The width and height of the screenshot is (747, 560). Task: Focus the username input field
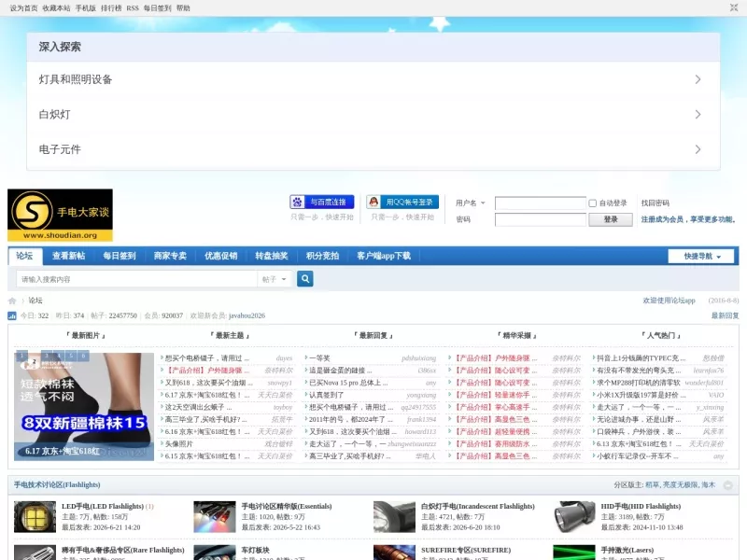(x=541, y=203)
